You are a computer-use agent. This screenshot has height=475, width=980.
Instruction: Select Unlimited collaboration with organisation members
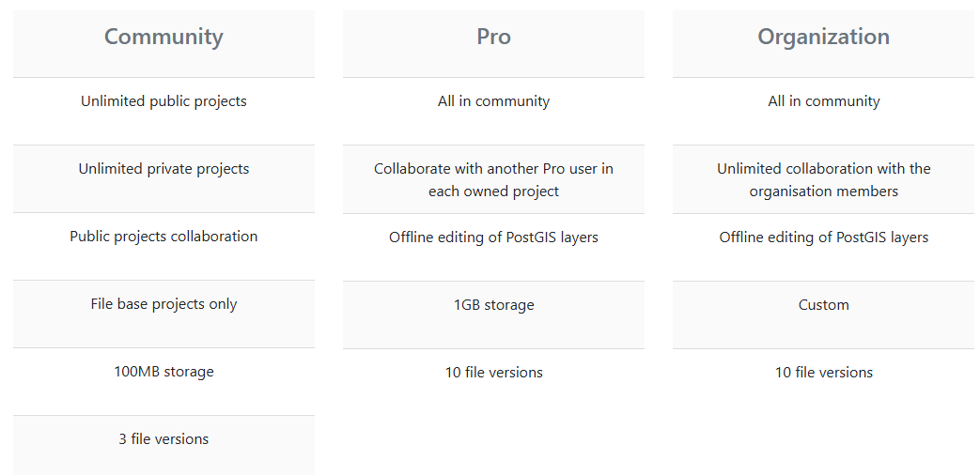tap(823, 179)
